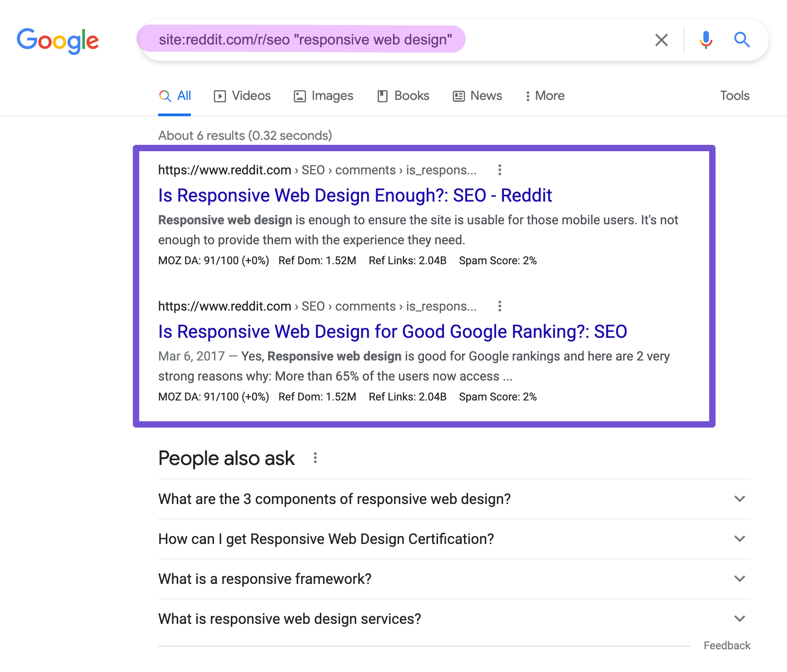Click the Feedback link
Image resolution: width=787 pixels, height=672 pixels.
727,645
